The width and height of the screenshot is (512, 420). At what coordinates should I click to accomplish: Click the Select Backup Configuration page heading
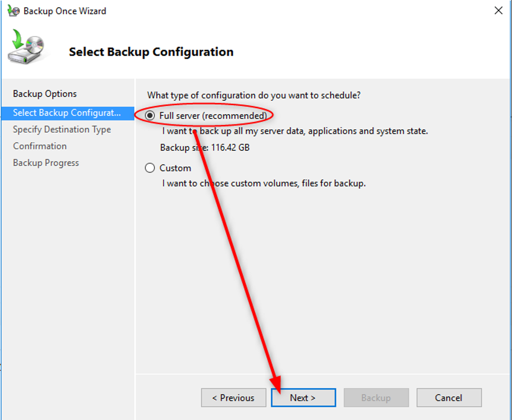click(x=151, y=52)
